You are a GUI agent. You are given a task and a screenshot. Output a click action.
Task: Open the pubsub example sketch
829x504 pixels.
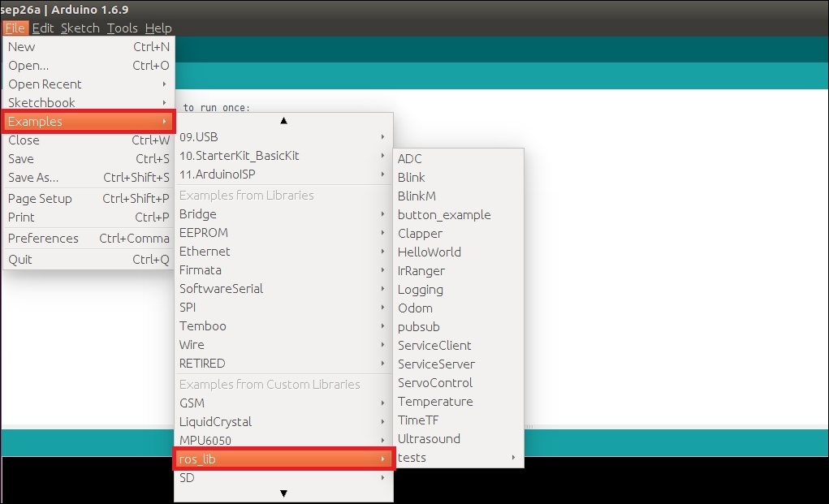[459, 327]
